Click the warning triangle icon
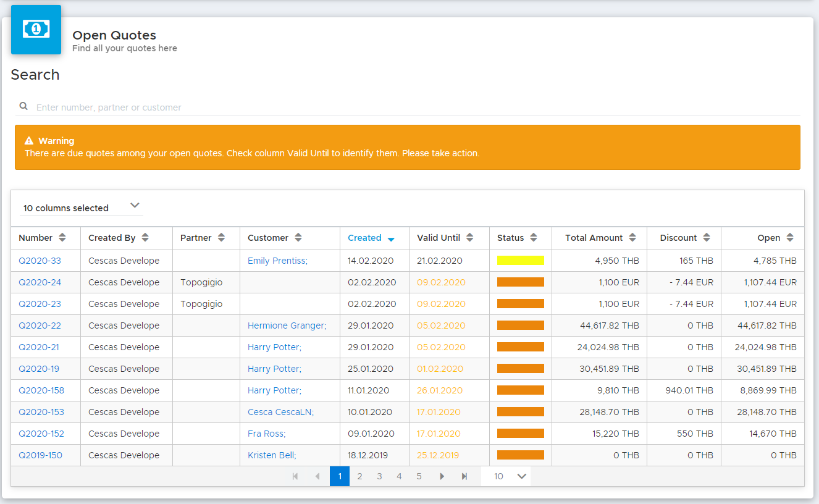Screen dimensions: 819x504 tap(29, 141)
